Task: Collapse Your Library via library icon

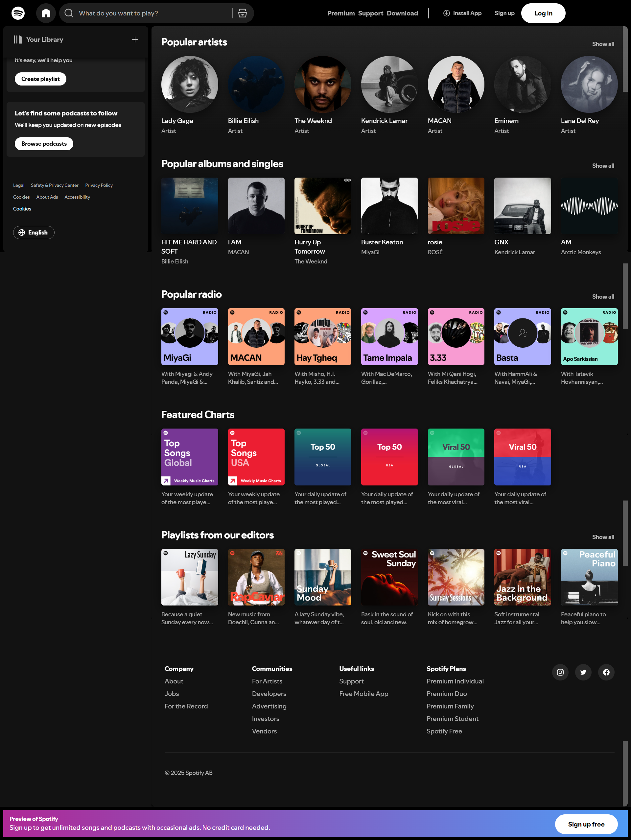Action: click(x=18, y=39)
